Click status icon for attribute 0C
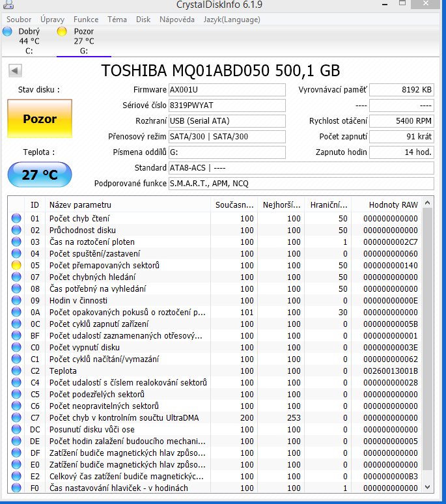Screen dimensions: 446x504 (x=16, y=324)
